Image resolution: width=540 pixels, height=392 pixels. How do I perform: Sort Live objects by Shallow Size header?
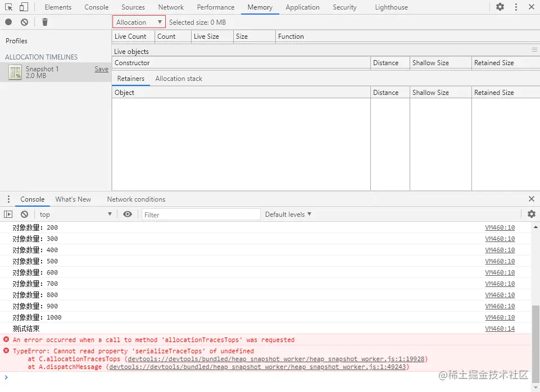pos(441,63)
